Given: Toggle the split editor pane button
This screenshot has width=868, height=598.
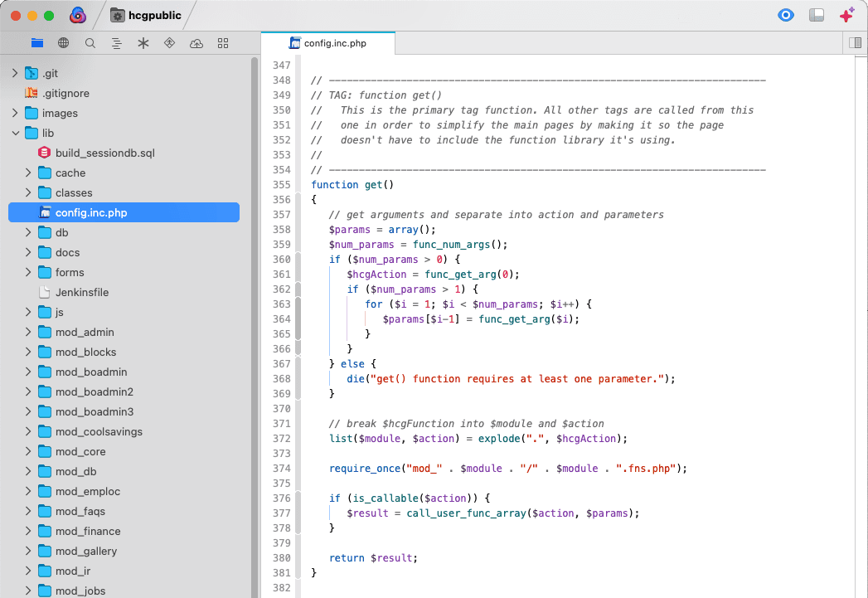Looking at the screenshot, I should tap(855, 42).
